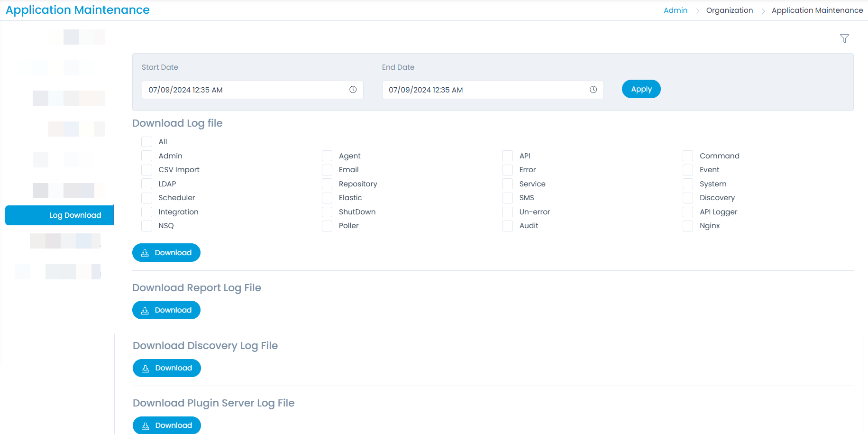Apply the selected date range
Viewport: 868px width, 434px height.
[x=641, y=89]
